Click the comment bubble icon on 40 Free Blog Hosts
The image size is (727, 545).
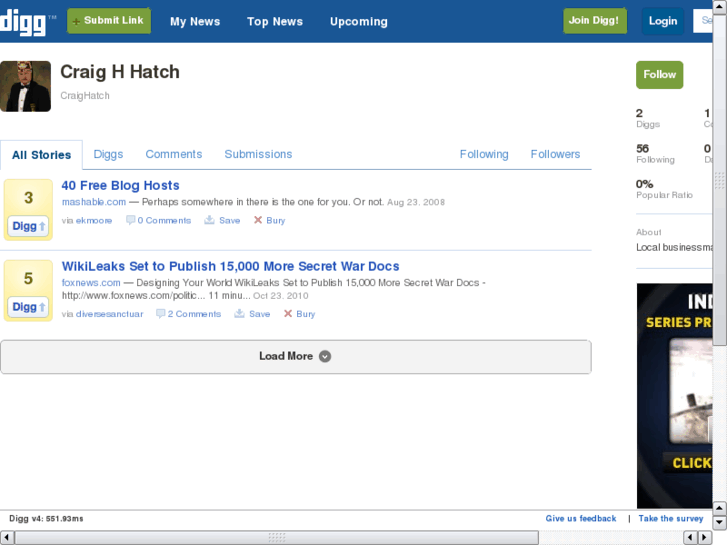[130, 220]
